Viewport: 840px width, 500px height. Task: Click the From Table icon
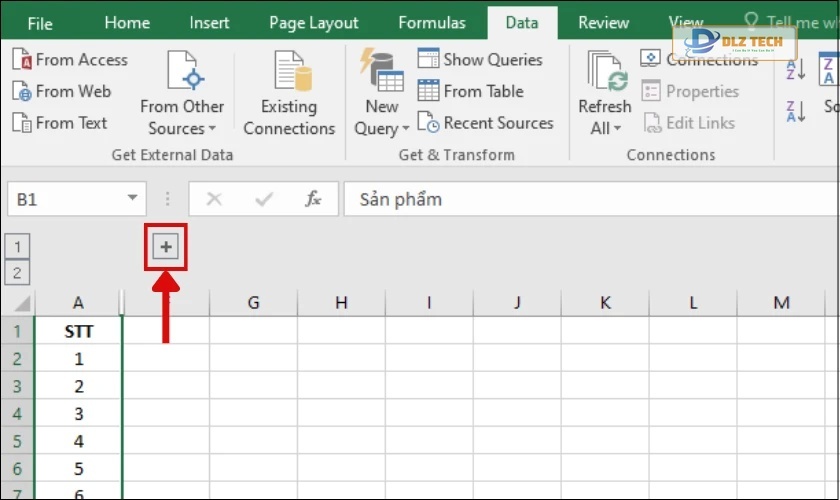(429, 92)
